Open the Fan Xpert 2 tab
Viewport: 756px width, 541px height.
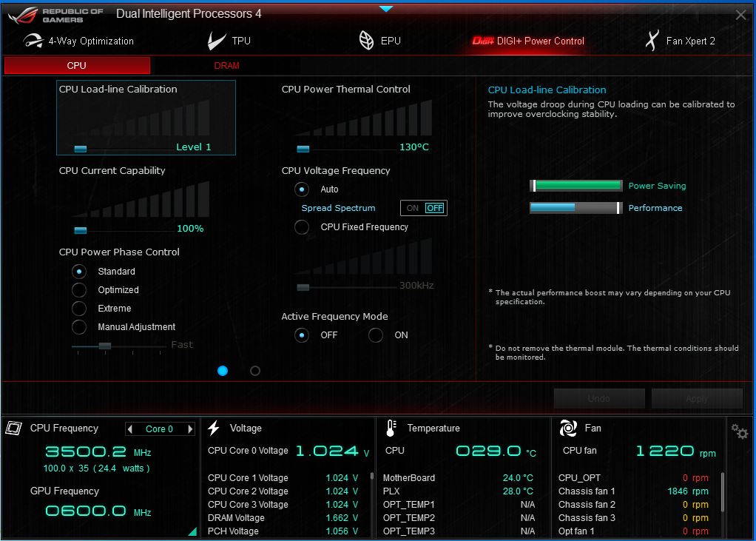[681, 41]
